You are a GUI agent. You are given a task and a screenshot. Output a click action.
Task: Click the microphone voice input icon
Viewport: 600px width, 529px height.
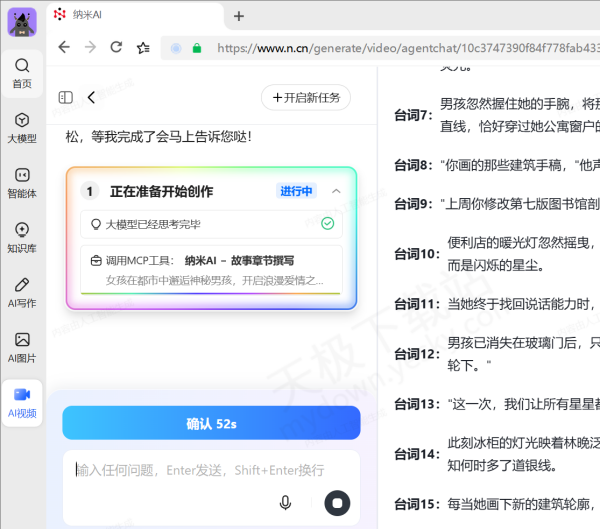click(x=286, y=502)
